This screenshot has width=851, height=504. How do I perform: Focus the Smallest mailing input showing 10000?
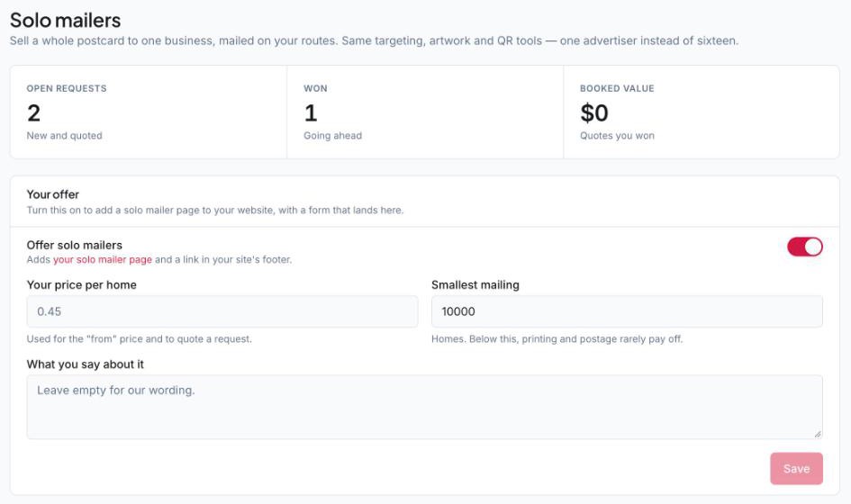[627, 311]
